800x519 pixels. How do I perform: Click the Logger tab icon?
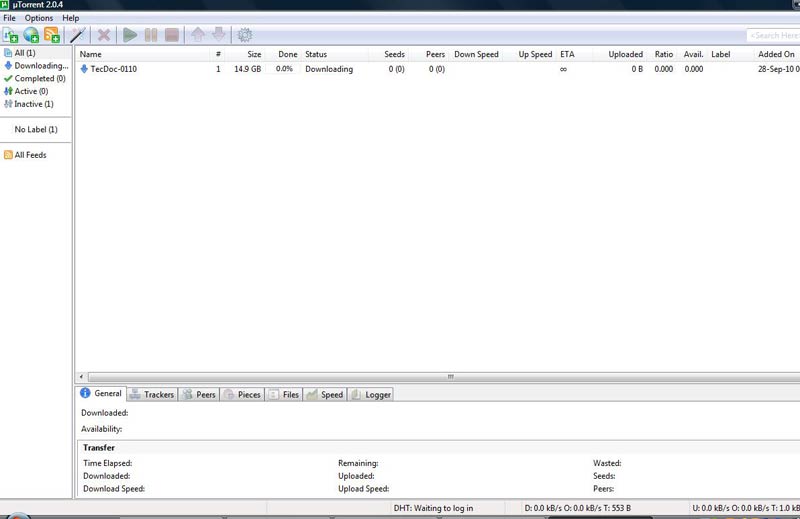pos(356,394)
